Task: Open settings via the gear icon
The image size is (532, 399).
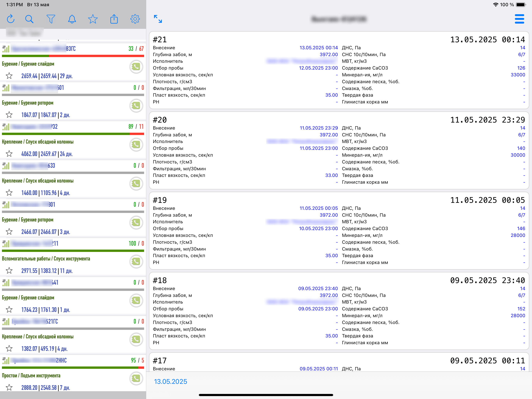Action: click(x=135, y=19)
